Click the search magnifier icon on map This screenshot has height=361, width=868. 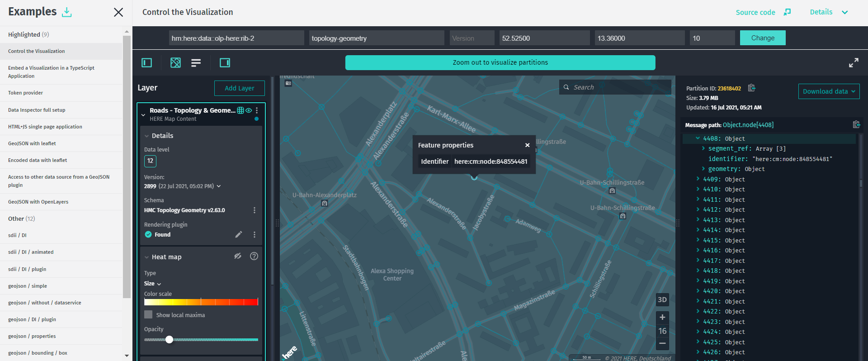566,87
